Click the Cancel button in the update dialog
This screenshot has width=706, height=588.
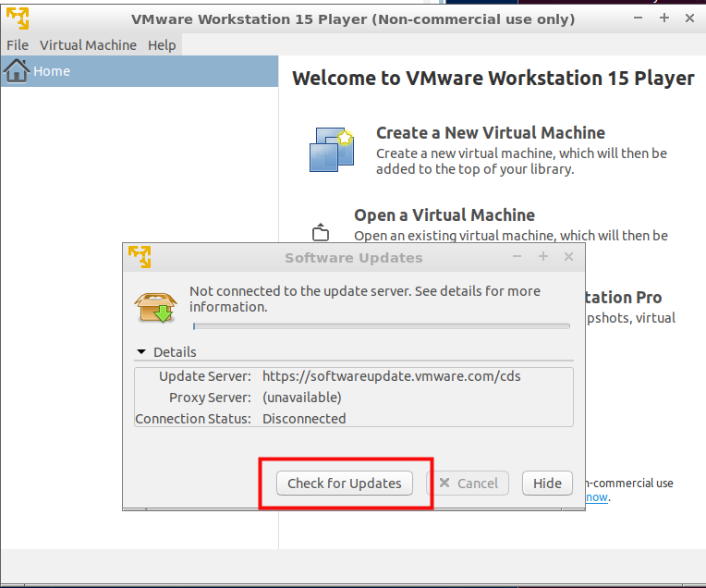(468, 483)
